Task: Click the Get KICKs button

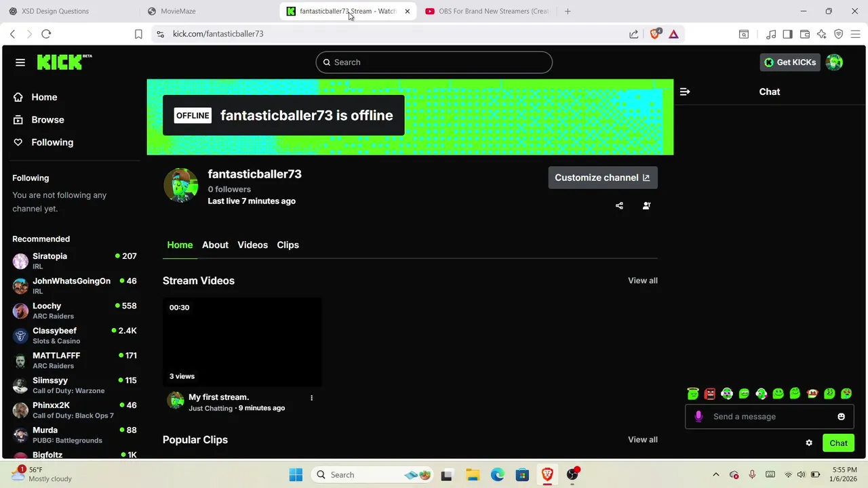Action: [x=790, y=62]
